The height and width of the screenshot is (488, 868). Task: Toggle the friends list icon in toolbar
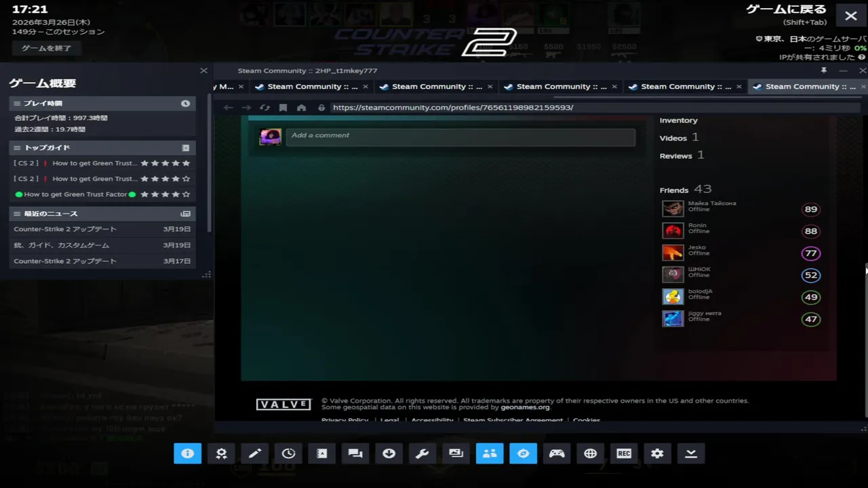click(490, 453)
